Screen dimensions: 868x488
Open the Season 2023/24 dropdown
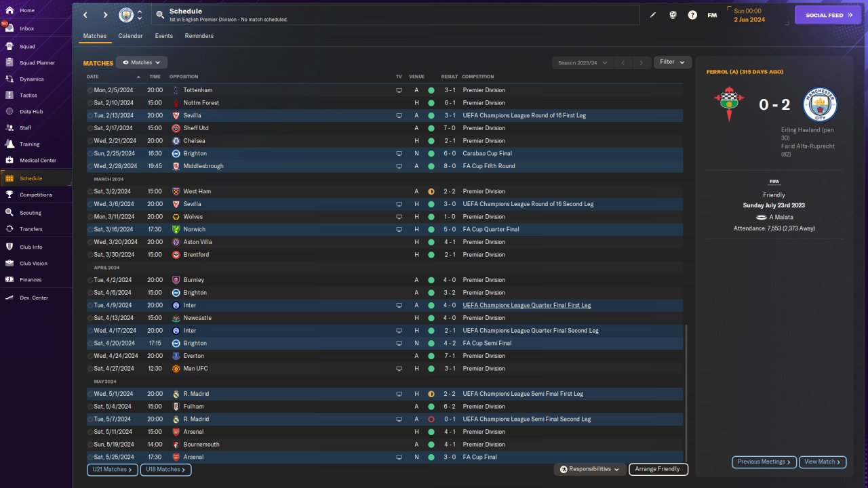[x=582, y=63]
